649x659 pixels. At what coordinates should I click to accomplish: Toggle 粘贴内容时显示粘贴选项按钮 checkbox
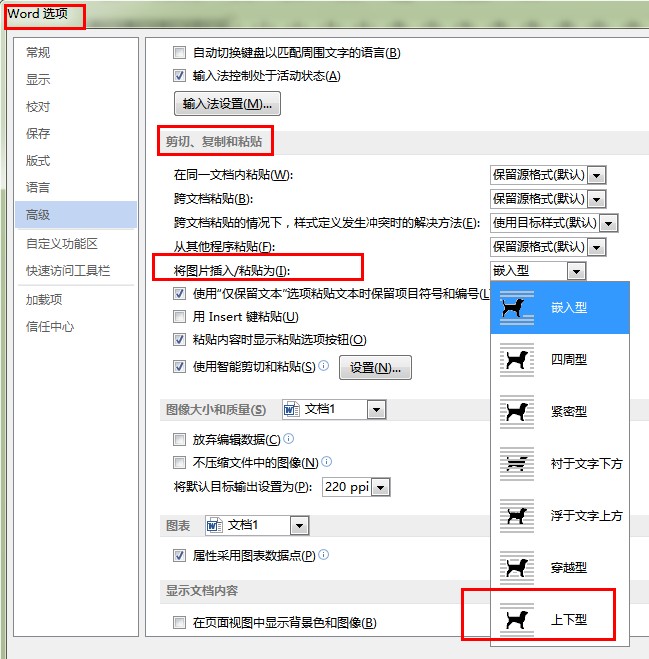coord(179,339)
